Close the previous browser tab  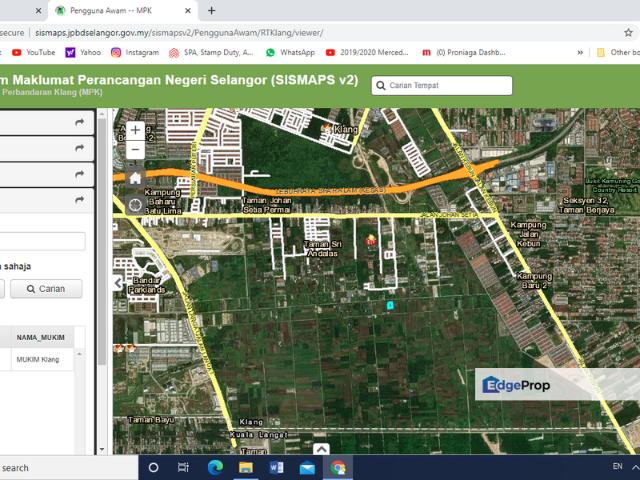[38, 11]
